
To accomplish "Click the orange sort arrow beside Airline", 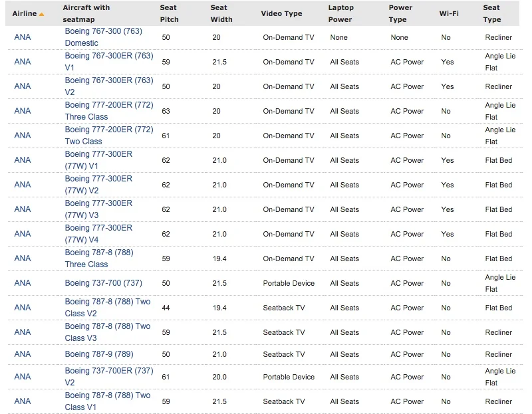I will pos(41,14).
